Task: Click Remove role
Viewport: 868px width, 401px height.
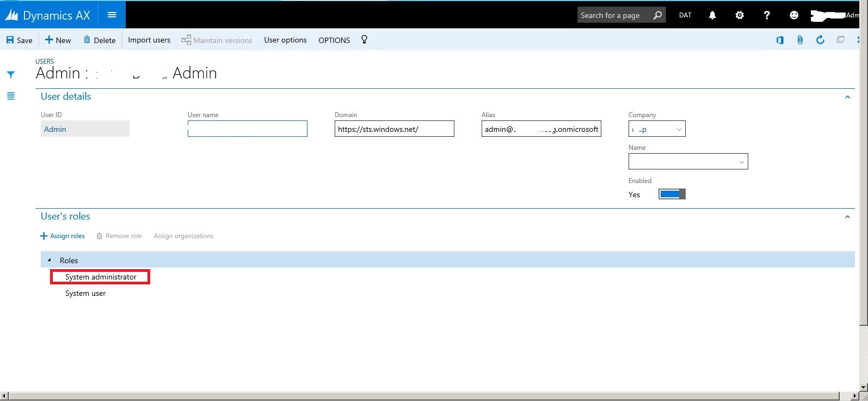Action: coord(119,236)
